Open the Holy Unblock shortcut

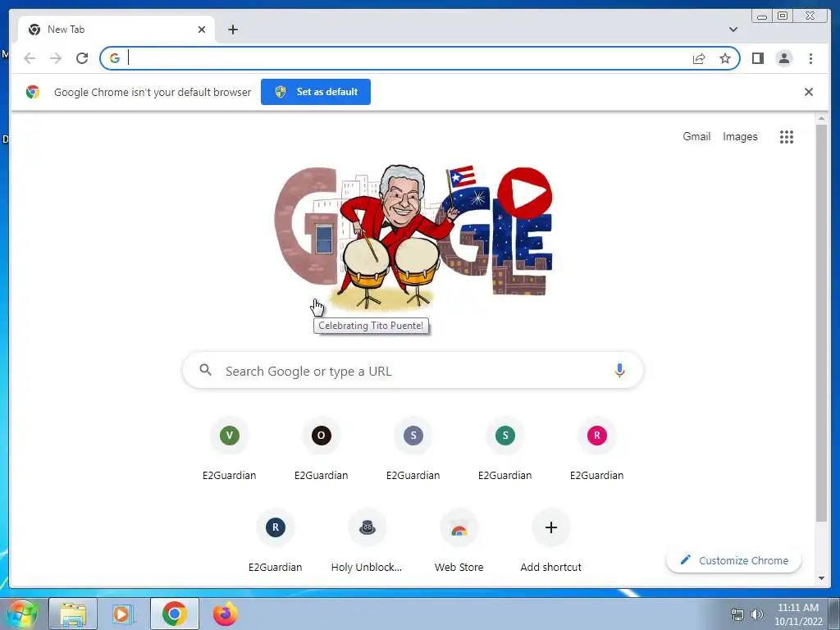(367, 541)
